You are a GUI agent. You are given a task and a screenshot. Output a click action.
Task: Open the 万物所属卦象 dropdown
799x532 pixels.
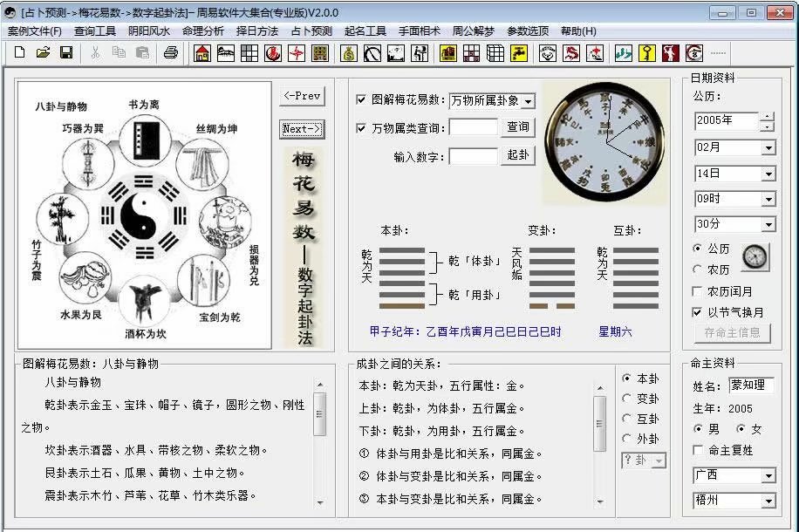pos(527,101)
